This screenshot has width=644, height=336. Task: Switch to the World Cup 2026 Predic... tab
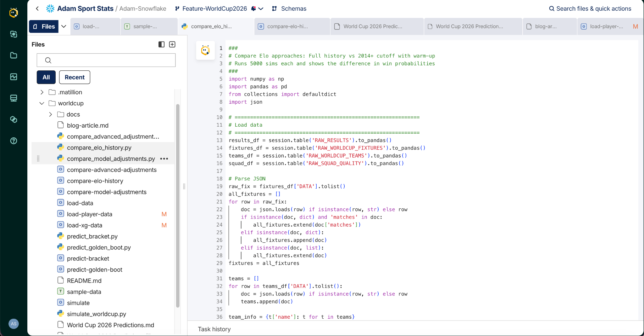click(x=377, y=26)
